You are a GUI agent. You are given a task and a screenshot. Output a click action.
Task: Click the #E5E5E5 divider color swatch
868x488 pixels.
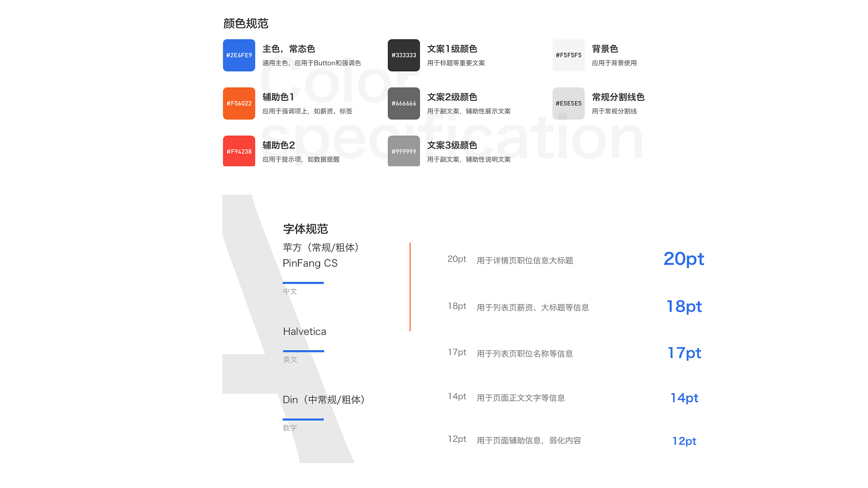point(568,103)
